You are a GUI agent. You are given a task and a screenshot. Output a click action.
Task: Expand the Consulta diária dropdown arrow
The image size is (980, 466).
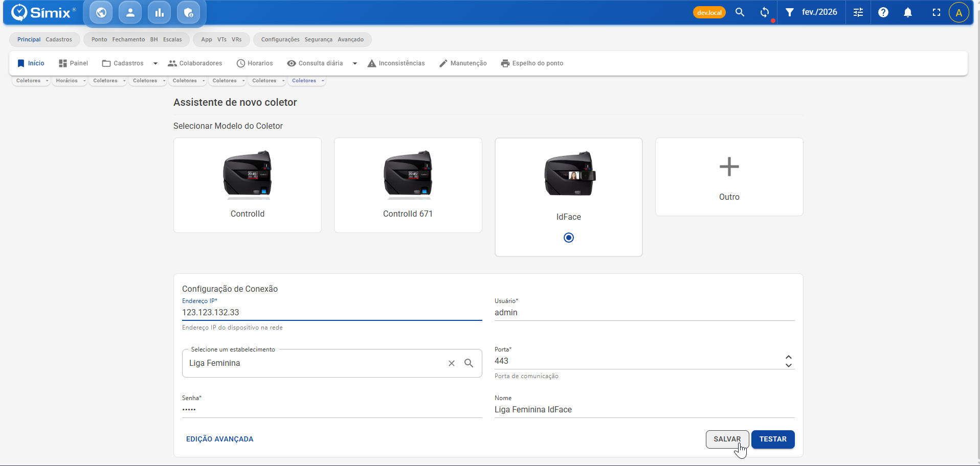click(x=355, y=63)
